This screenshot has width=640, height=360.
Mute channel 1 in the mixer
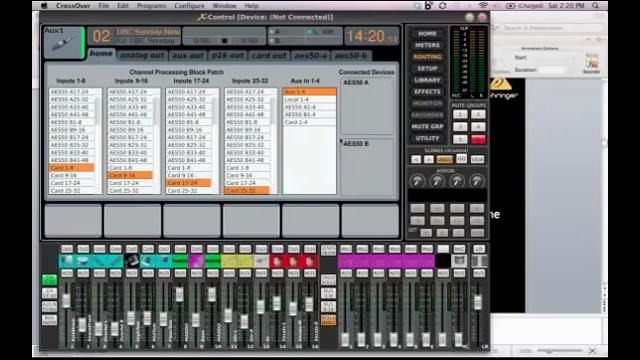67,273
